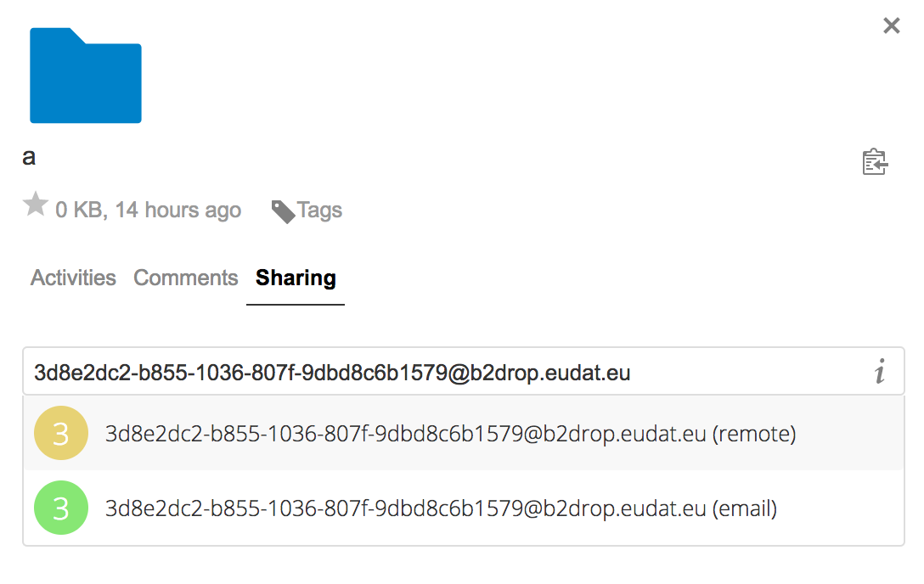Open the Comments tab
This screenshot has height=584, width=924.
[185, 278]
